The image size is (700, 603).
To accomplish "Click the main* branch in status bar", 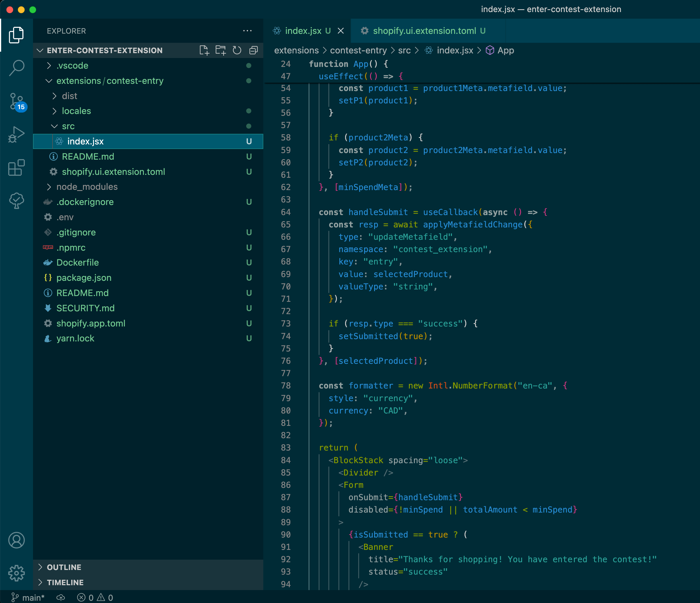I will coord(29,597).
